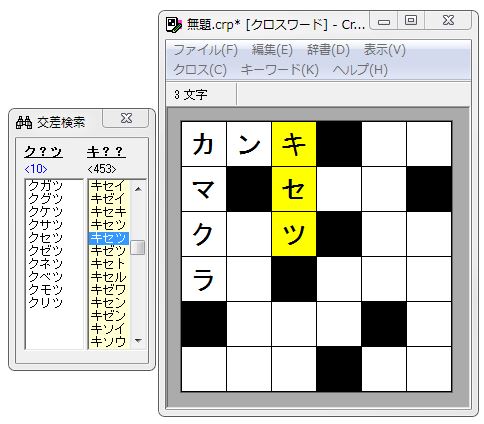Click the 3 文字 status indicator
The height and width of the screenshot is (424, 484).
[191, 95]
